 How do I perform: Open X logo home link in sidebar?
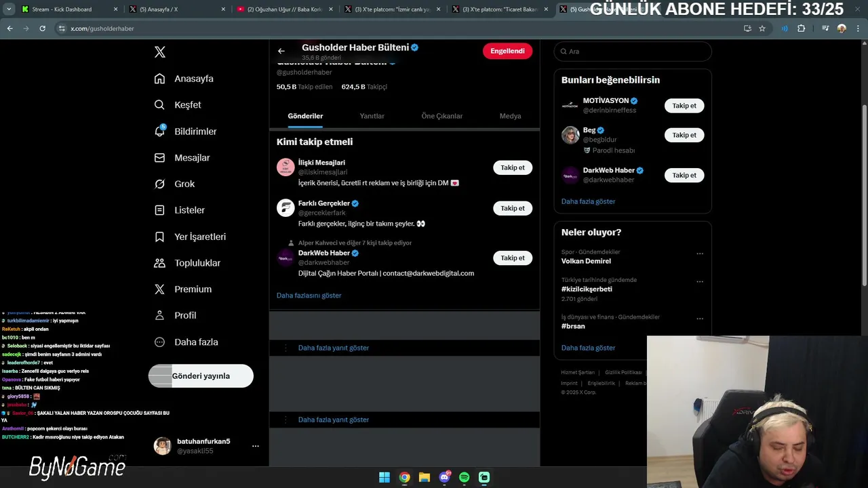point(160,52)
